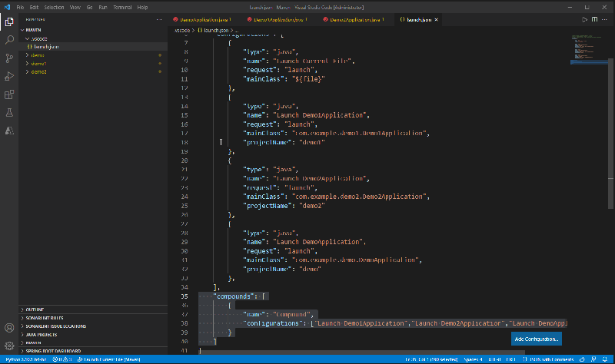Collapse the MAVEN root folder section
Screen dimensions: 615x364
point(93,30)
